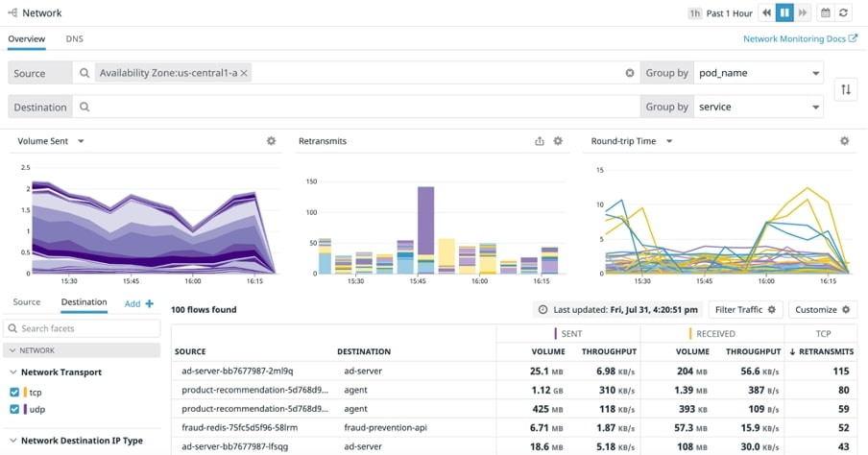Collapse the Network Transport facet section
868x455 pixels.
click(x=13, y=372)
